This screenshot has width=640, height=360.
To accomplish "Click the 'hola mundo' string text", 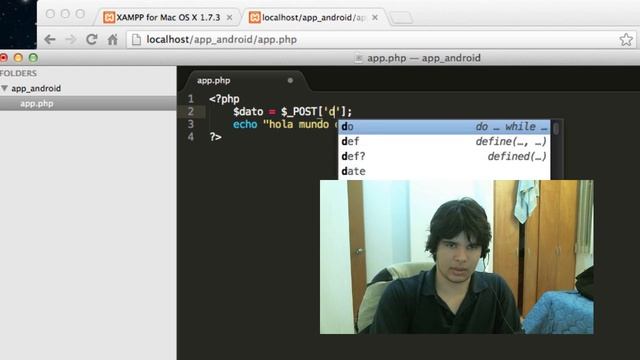I will click(x=299, y=124).
